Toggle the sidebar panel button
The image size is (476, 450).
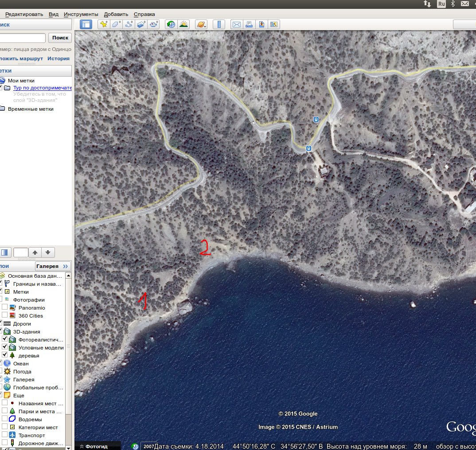pos(86,24)
